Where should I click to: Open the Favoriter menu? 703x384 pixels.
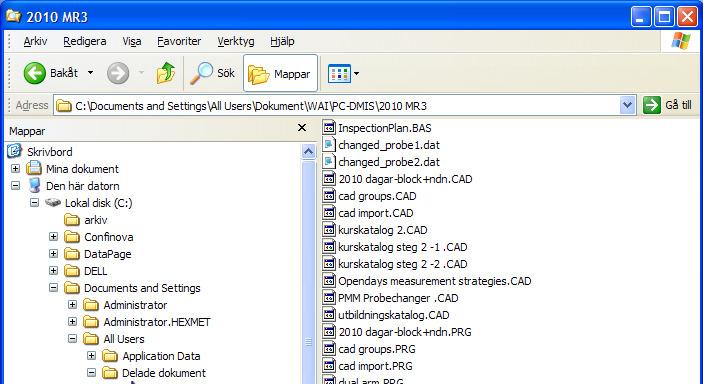(179, 41)
